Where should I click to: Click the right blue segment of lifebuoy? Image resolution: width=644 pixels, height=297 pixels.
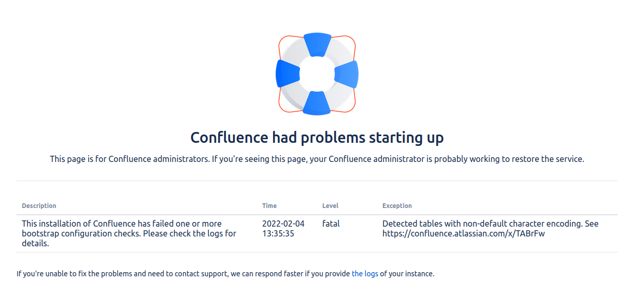(x=347, y=73)
